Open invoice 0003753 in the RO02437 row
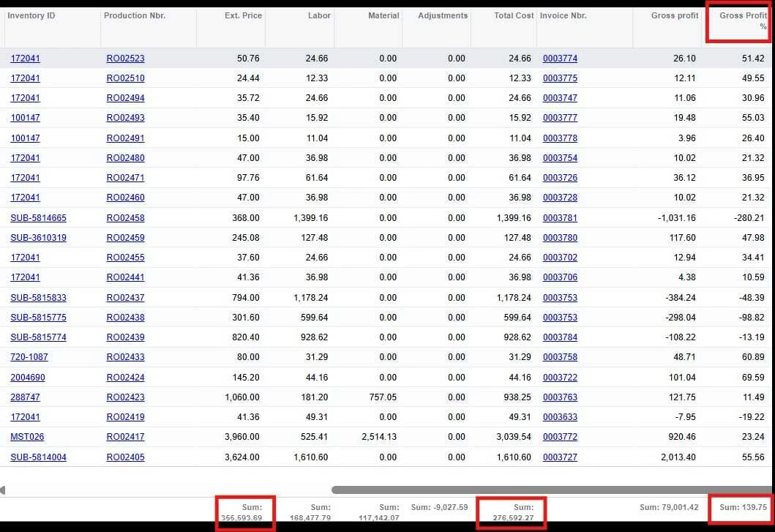Viewport: 775px width, 532px height. (x=560, y=298)
